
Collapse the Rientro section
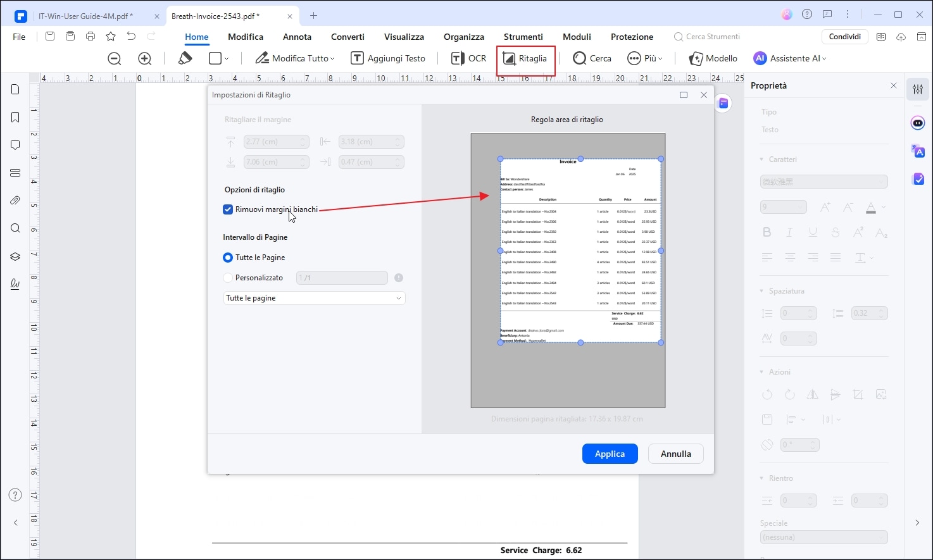(761, 478)
